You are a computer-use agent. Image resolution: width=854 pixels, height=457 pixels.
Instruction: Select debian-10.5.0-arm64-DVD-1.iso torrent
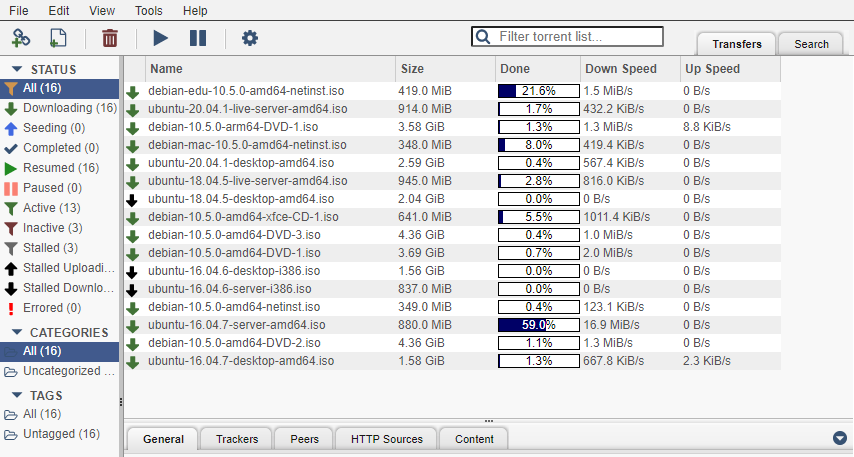[452, 127]
